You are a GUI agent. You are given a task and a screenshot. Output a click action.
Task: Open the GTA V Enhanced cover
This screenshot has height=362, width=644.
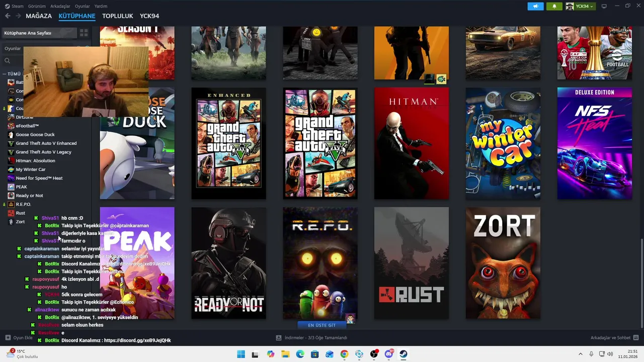click(x=228, y=143)
